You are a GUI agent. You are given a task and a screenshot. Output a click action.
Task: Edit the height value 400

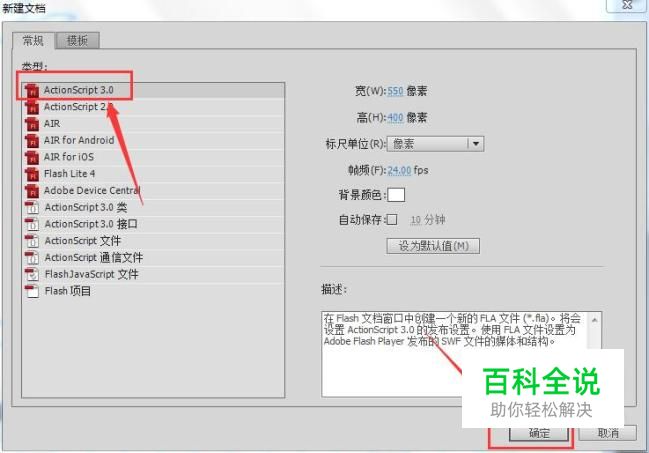(x=395, y=118)
